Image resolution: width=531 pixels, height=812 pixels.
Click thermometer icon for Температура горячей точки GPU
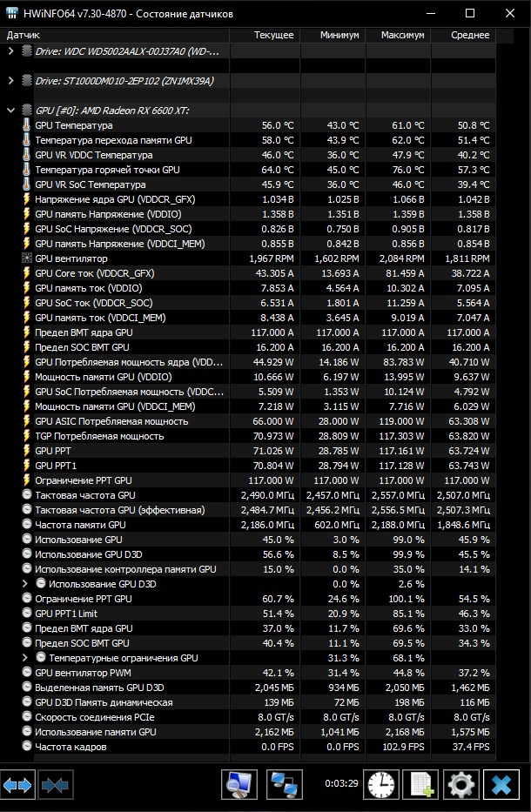click(27, 170)
